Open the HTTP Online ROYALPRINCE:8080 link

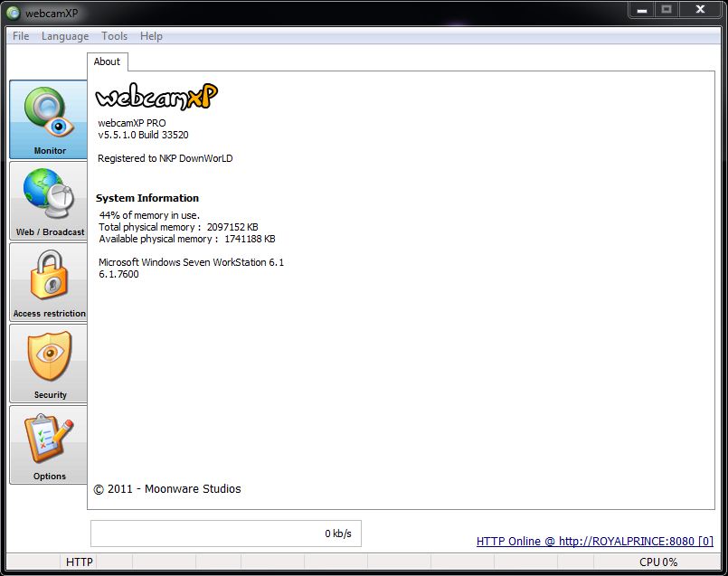[595, 542]
